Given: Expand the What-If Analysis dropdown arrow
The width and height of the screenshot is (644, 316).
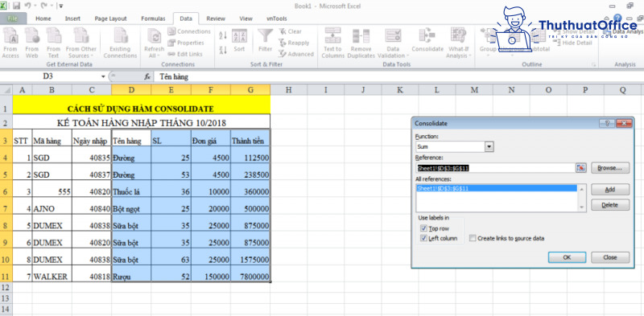Looking at the screenshot, I should point(470,56).
